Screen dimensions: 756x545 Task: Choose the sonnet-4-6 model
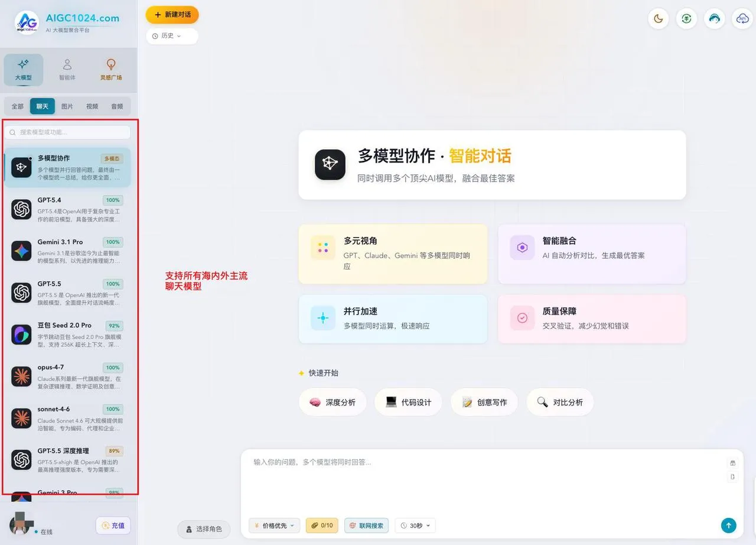68,419
